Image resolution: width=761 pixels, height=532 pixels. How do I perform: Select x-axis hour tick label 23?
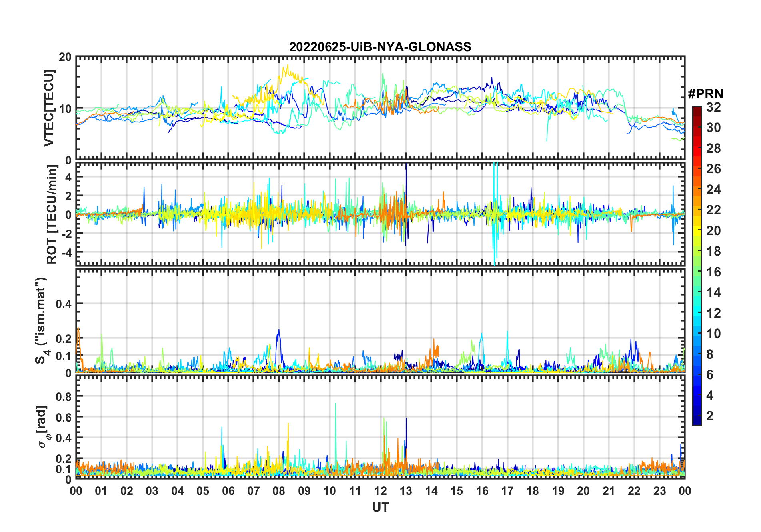660,491
